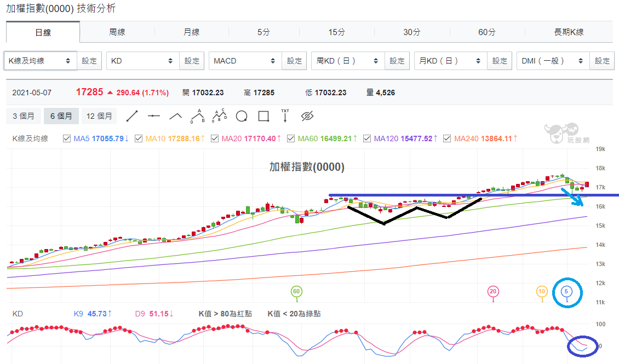Switch to the 周線 tab
Viewport: 619px width, 364px height.
[117, 32]
